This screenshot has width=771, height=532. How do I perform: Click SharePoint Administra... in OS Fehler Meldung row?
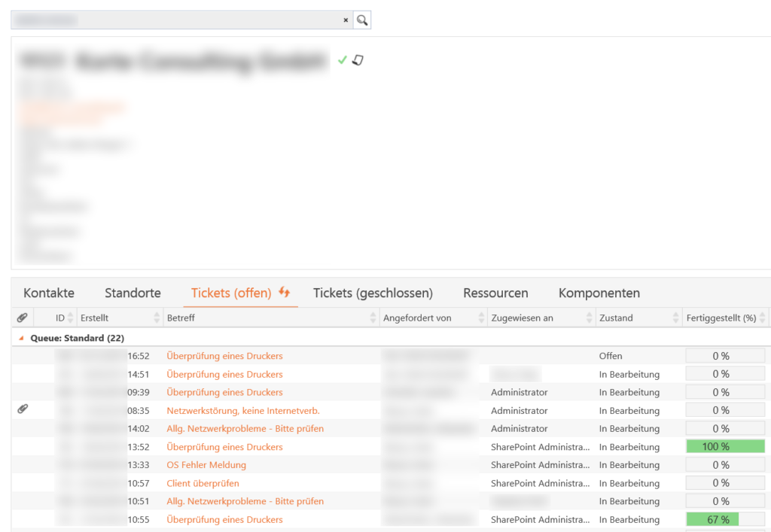click(x=540, y=465)
